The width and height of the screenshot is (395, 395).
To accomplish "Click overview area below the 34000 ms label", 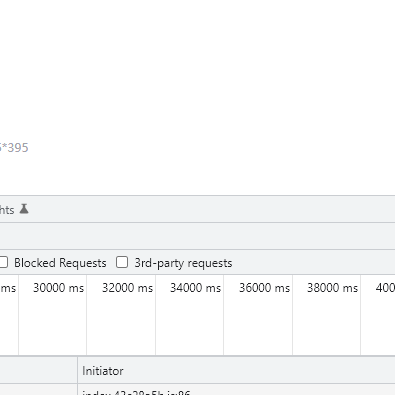I will [x=190, y=325].
